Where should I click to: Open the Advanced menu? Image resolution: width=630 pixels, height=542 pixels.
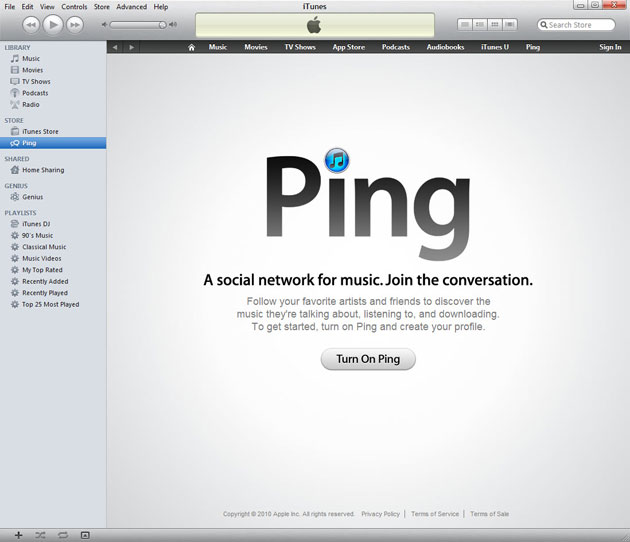click(x=131, y=7)
